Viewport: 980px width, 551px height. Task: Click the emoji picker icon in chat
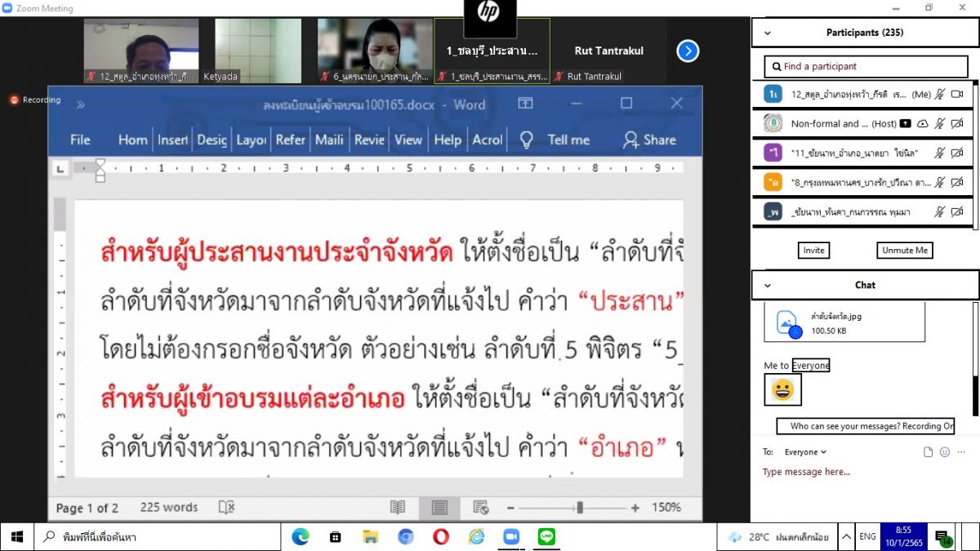pyautogui.click(x=945, y=451)
